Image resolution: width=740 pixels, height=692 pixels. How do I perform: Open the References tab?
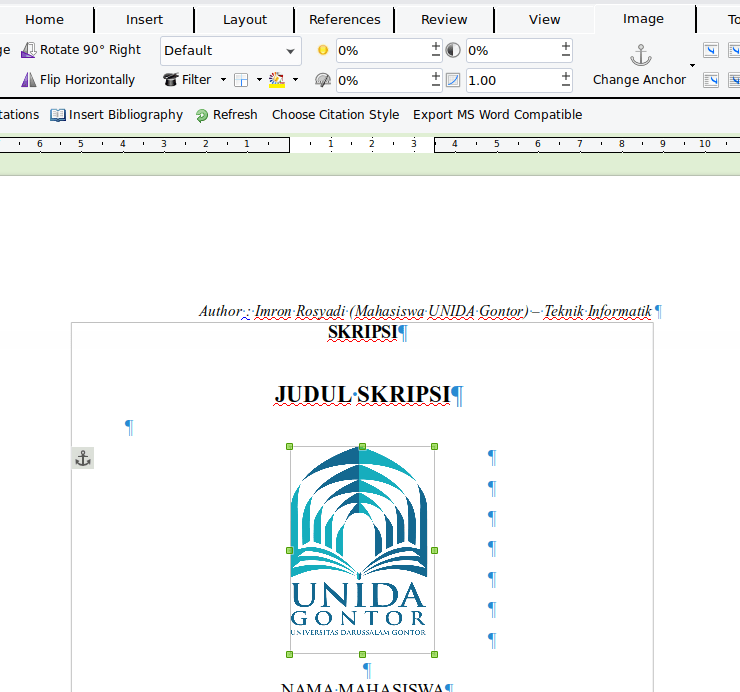tap(345, 20)
